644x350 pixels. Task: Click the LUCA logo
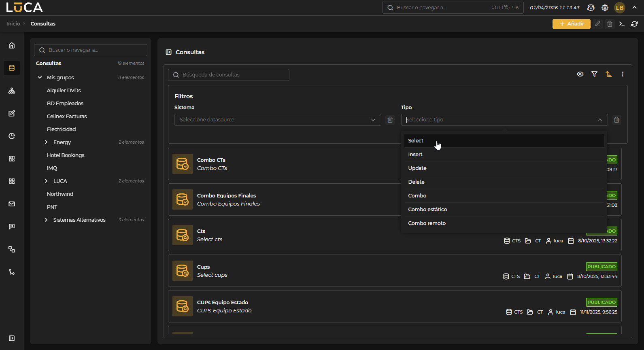pos(24,7)
